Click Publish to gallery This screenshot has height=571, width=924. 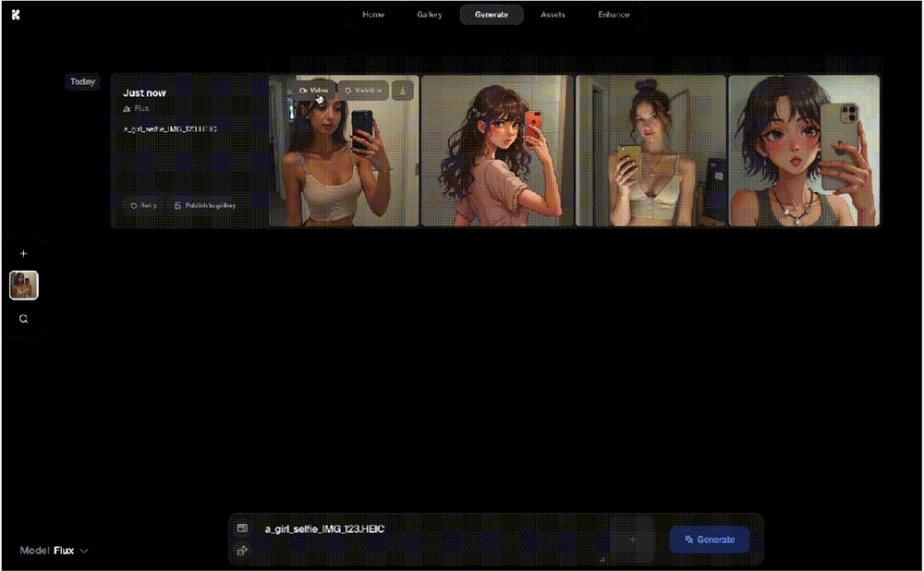tap(205, 206)
